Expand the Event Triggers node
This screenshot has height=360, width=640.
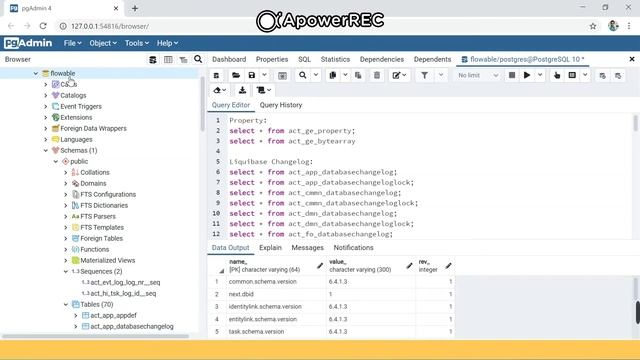coord(46,107)
